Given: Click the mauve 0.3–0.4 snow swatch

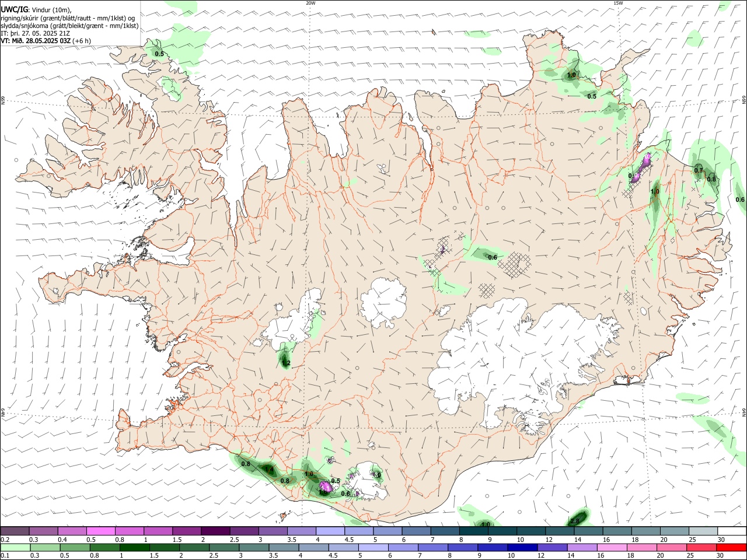Looking at the screenshot, I should [x=43, y=531].
